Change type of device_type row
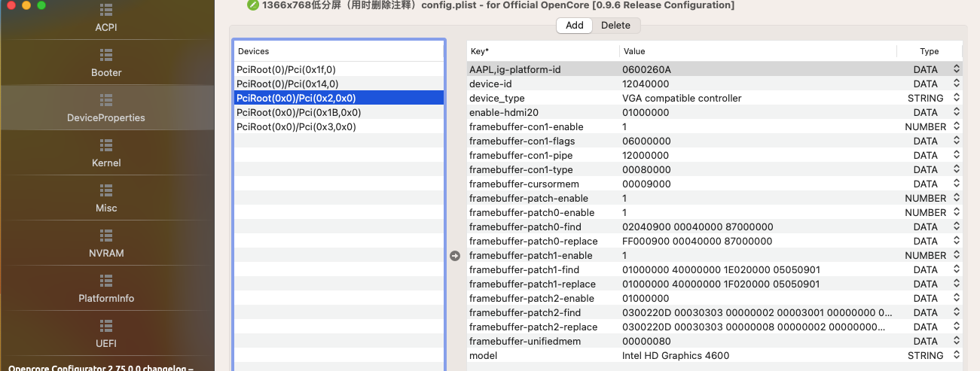 pos(957,98)
